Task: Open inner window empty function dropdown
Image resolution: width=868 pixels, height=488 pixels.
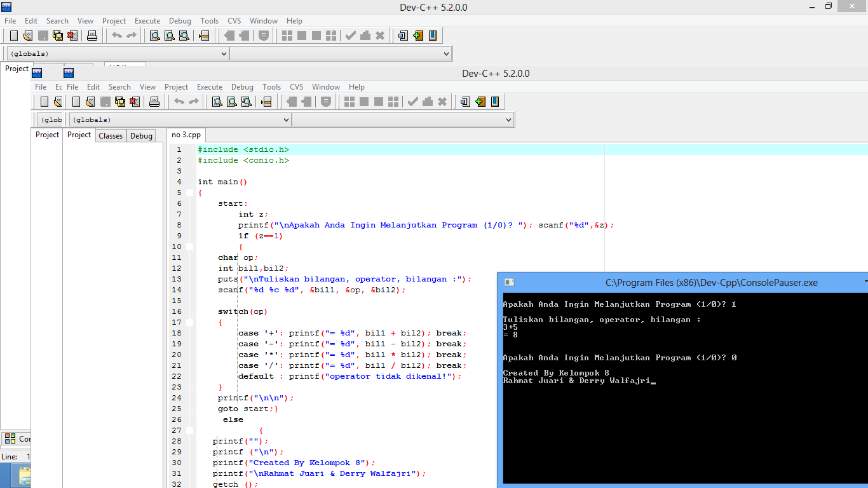Action: pos(403,119)
